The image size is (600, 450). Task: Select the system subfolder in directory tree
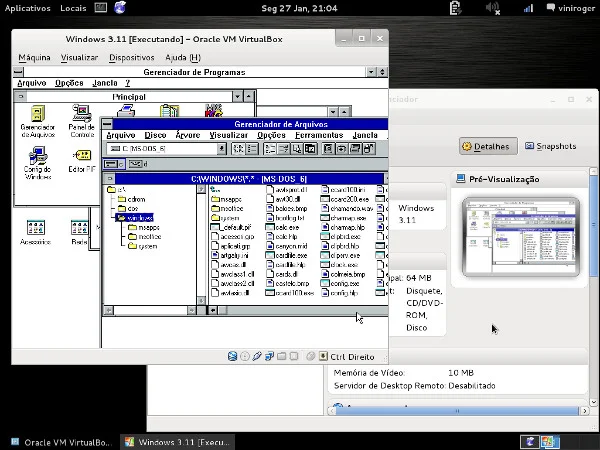click(143, 246)
